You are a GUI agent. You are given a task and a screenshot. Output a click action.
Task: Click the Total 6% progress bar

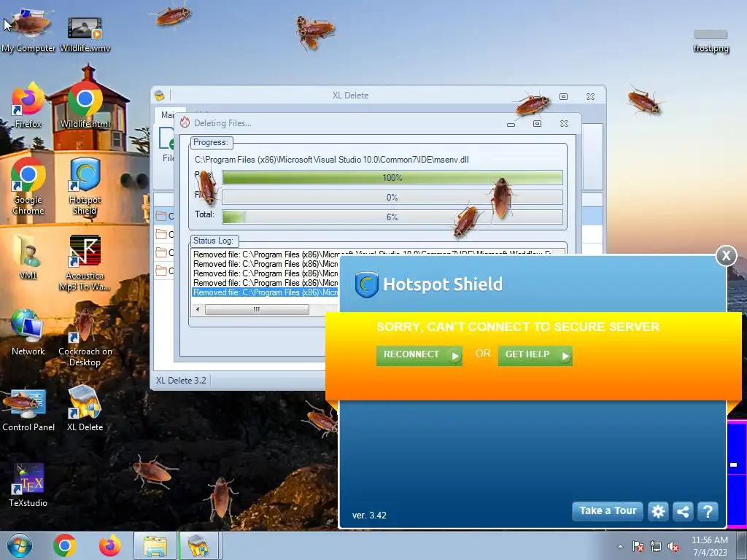point(392,217)
